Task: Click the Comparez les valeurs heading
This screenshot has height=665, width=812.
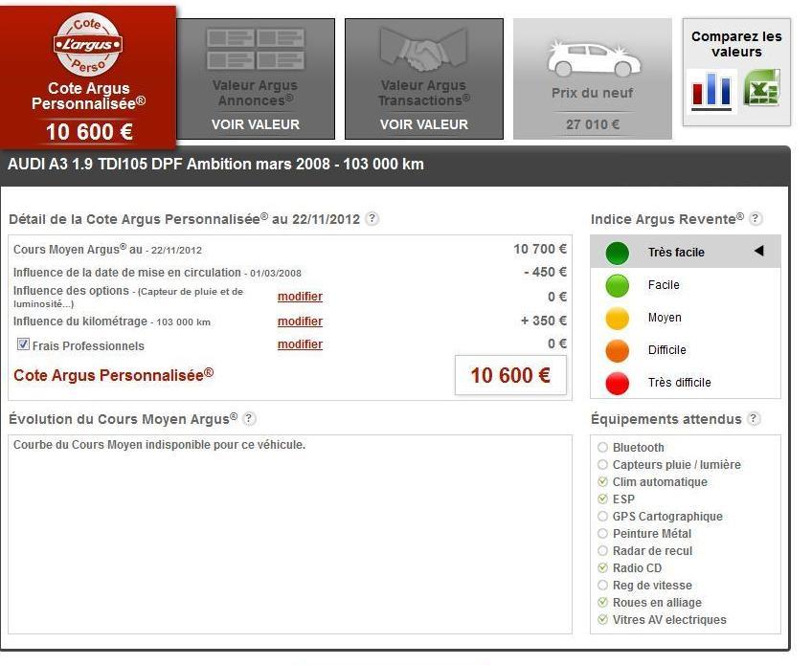Action: pyautogui.click(x=736, y=44)
